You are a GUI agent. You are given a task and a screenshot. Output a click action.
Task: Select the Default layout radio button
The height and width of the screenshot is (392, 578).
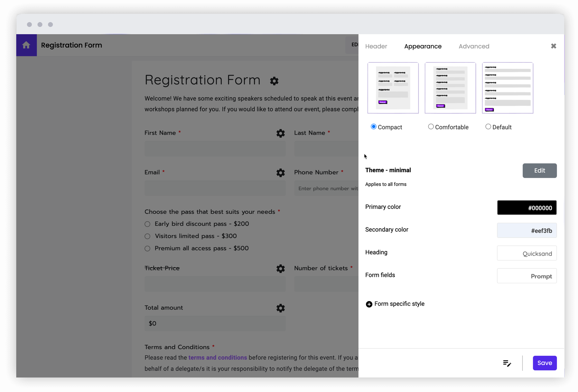coord(488,127)
